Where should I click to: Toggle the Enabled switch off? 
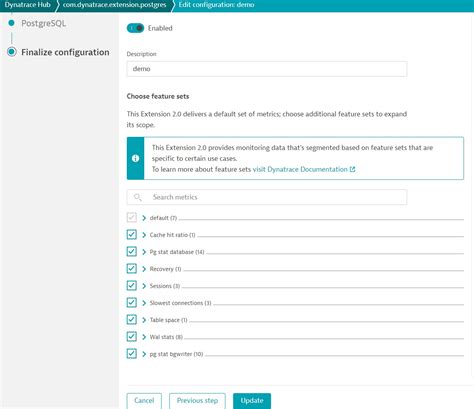(x=135, y=28)
